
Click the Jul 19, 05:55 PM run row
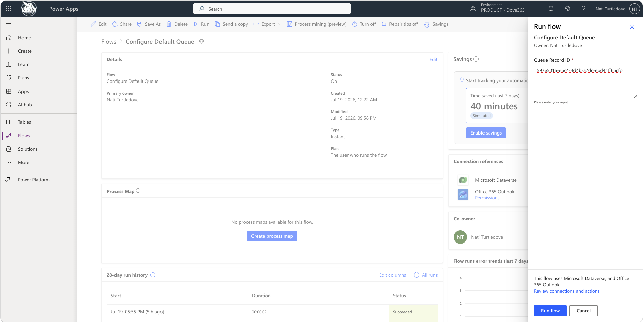click(x=272, y=312)
